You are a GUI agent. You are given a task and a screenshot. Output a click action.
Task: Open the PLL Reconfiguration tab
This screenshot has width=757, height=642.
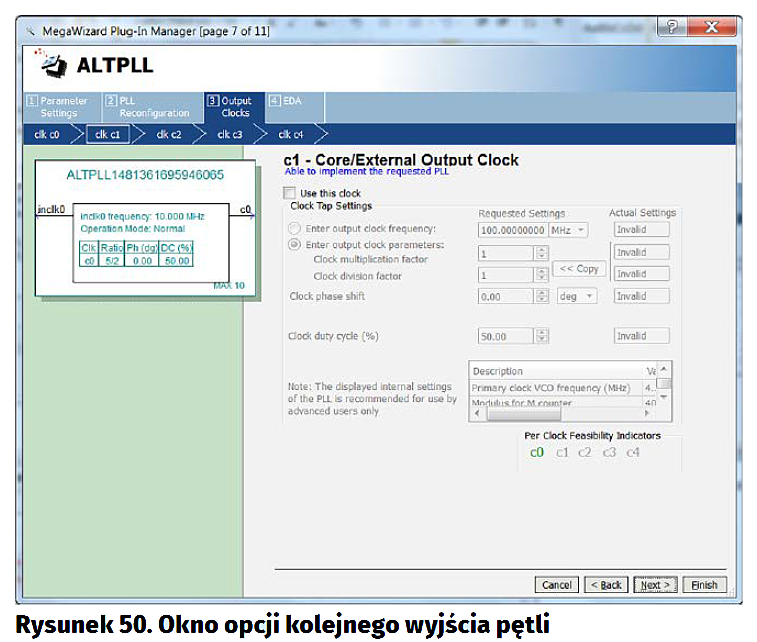point(147,106)
